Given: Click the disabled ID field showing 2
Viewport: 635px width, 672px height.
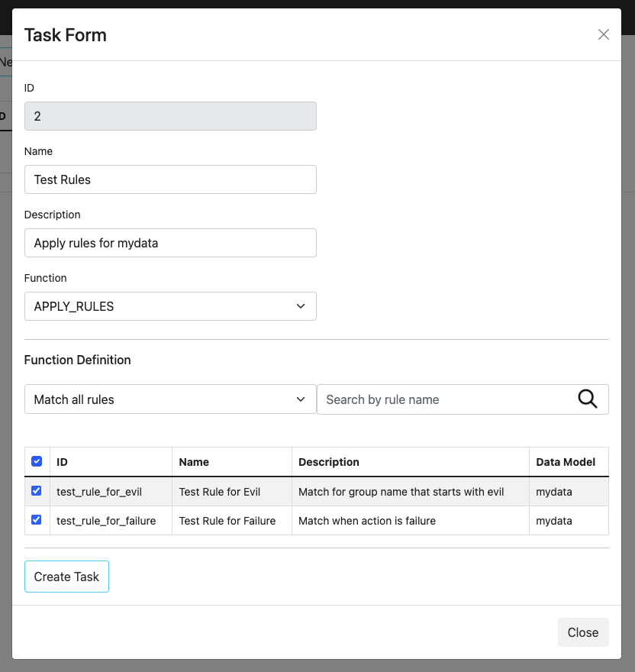Looking at the screenshot, I should 170,116.
